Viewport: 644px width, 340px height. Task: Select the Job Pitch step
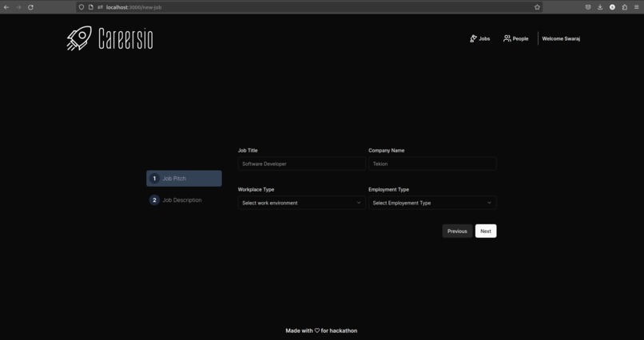(x=184, y=179)
